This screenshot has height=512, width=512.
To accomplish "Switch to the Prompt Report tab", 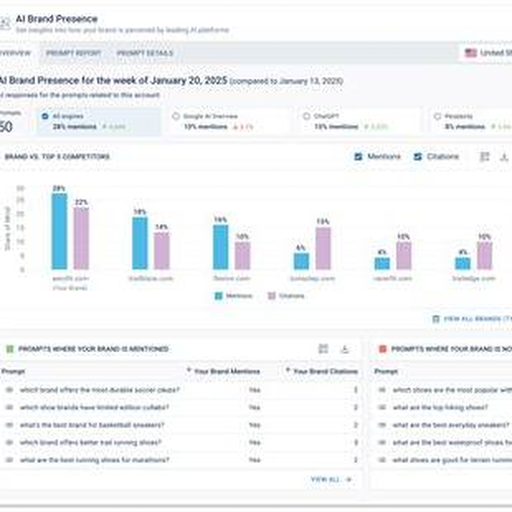I will point(73,53).
